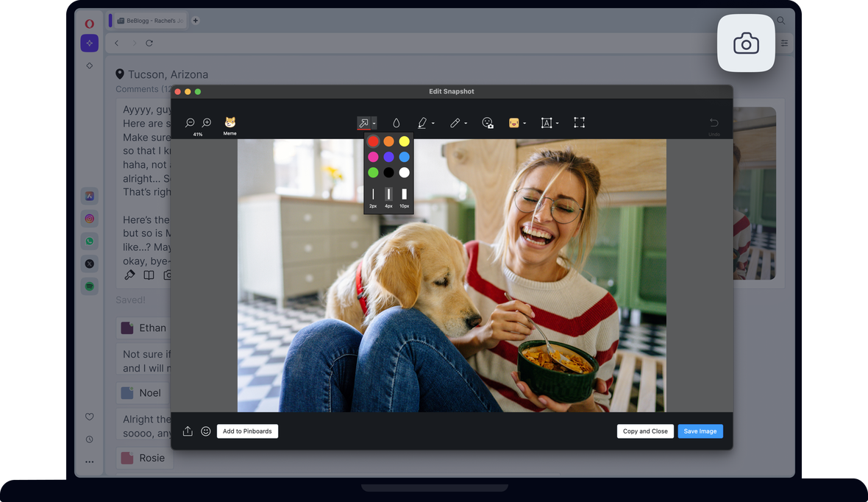Image resolution: width=868 pixels, height=502 pixels.
Task: Expand the pencil options dropdown
Action: [x=466, y=123]
